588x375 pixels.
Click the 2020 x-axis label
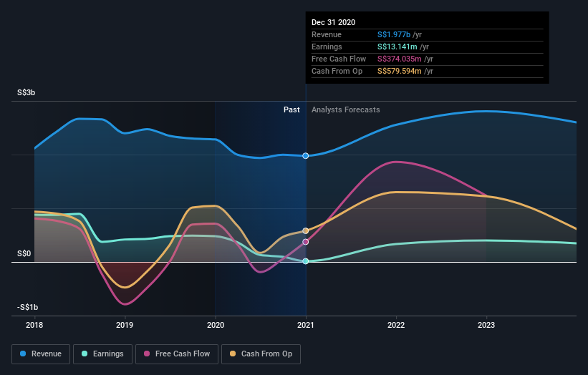(x=216, y=325)
